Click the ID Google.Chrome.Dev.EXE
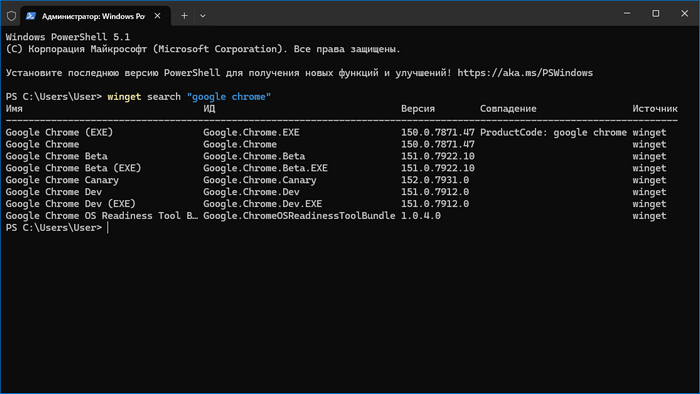The image size is (700, 394). tap(262, 204)
